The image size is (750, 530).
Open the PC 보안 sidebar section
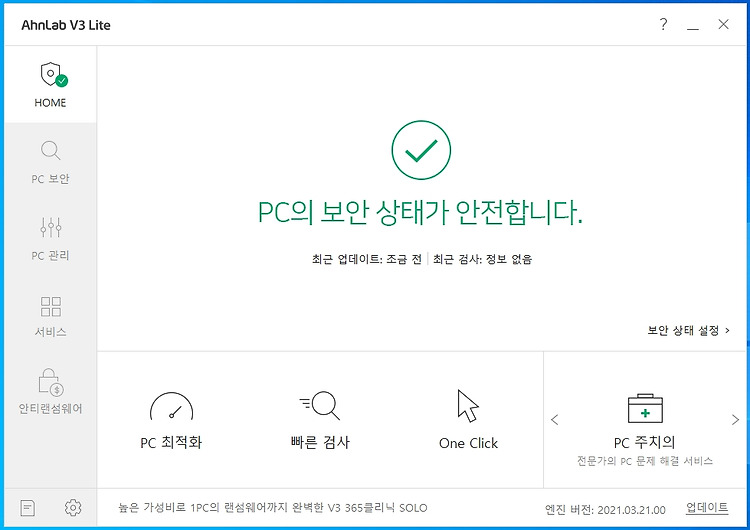tap(50, 162)
